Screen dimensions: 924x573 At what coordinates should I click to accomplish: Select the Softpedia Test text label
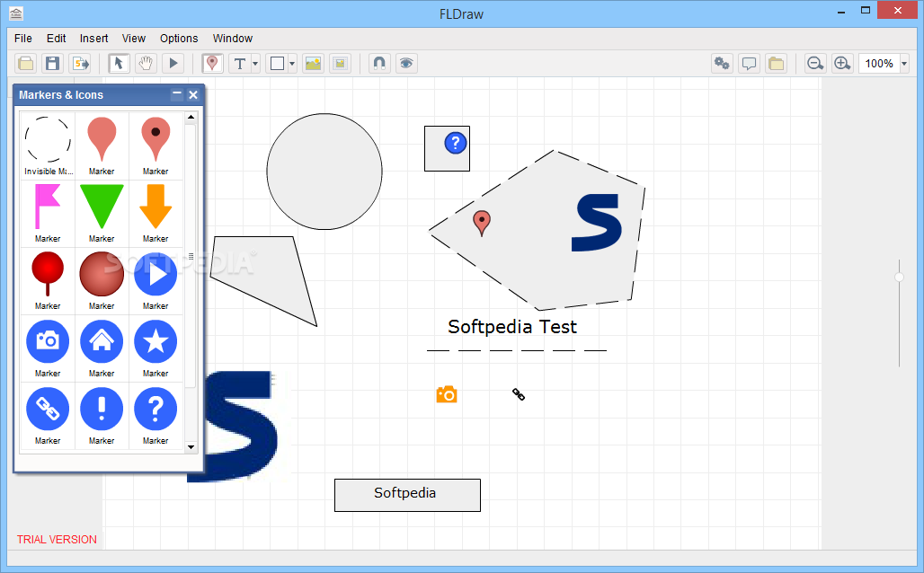click(x=512, y=327)
